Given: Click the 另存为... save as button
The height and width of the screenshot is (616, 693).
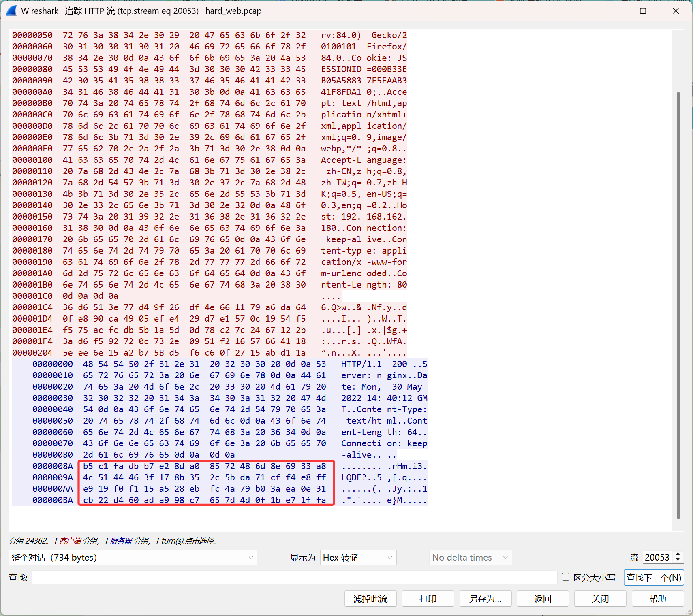Looking at the screenshot, I should click(486, 599).
